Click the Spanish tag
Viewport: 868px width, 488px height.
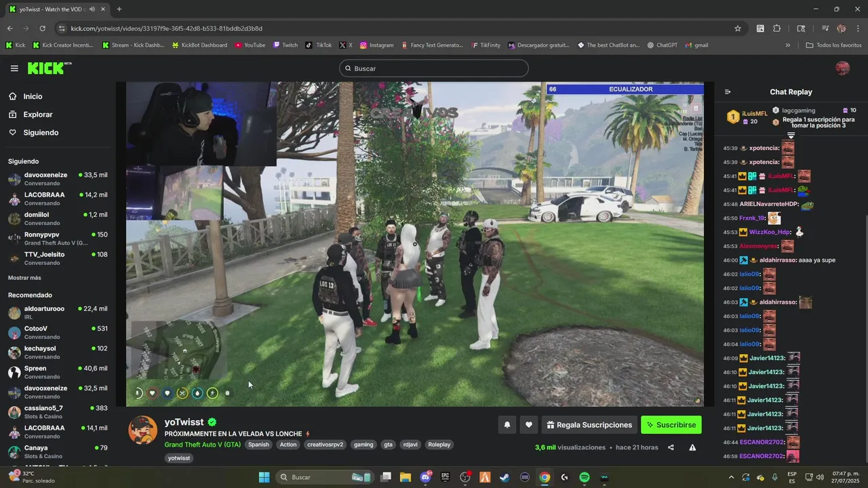click(x=258, y=445)
